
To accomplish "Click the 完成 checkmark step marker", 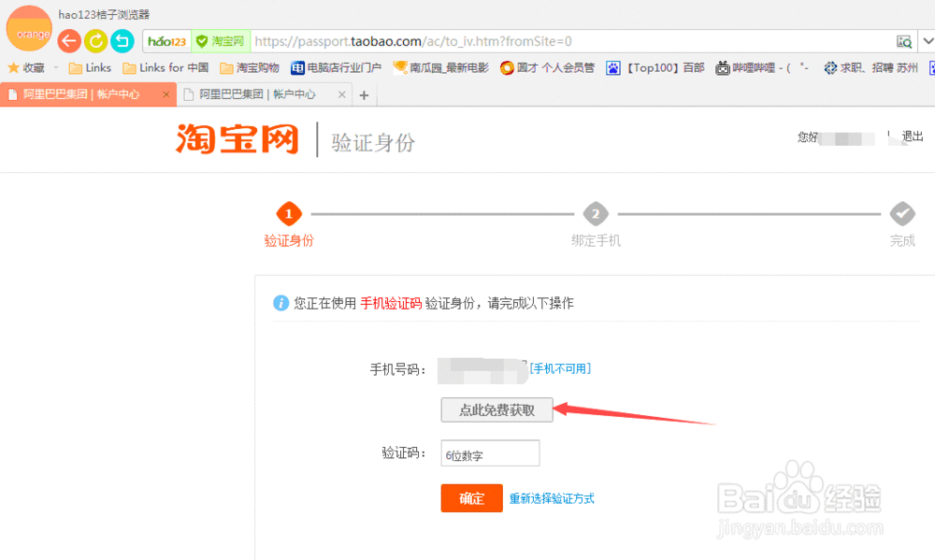I will [902, 213].
